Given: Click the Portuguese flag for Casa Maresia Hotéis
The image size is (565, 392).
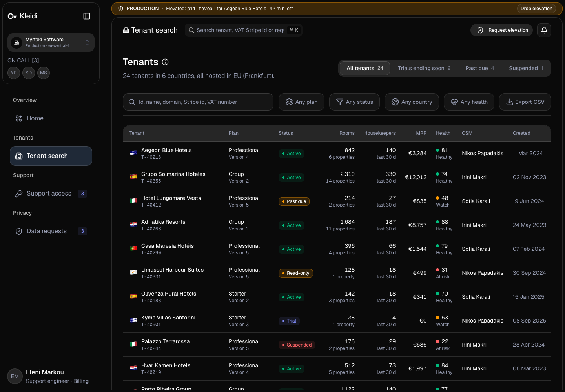Looking at the screenshot, I should point(133,249).
